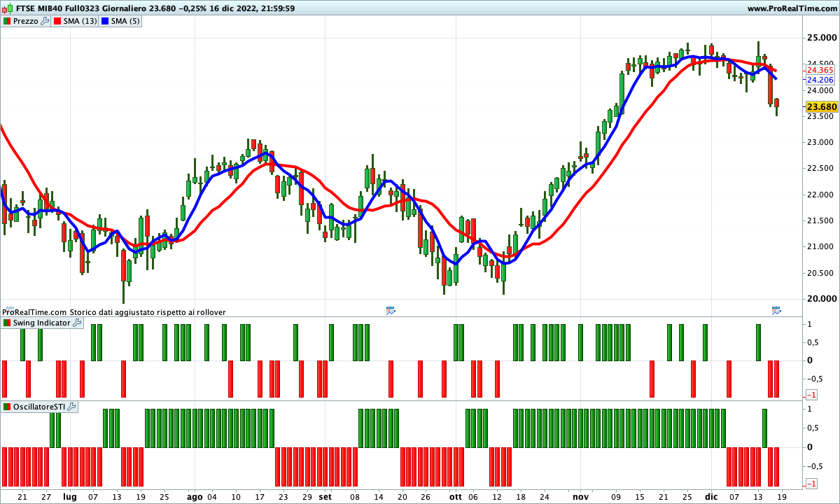Click the 21.000 price axis value

click(821, 246)
